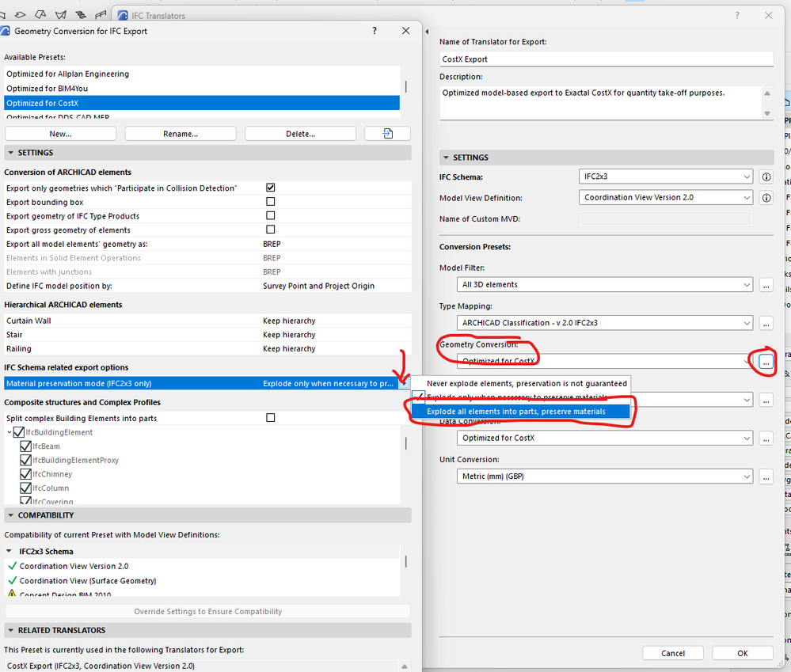Click Rename... preset button

pos(181,134)
